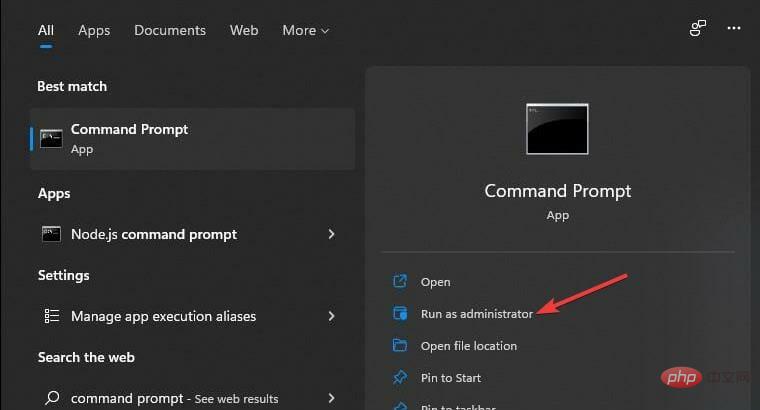Run Command Prompt as administrator
Screen dimensions: 760x410
point(477,314)
